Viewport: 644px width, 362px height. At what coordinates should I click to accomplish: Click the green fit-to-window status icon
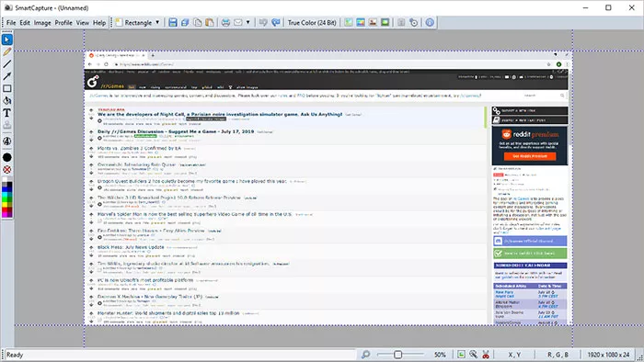461,355
